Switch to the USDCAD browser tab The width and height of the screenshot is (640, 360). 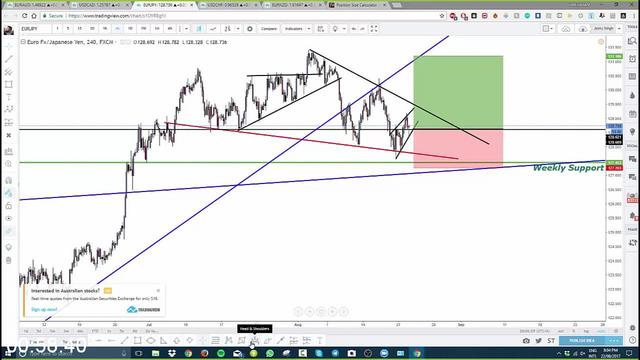click(x=99, y=5)
